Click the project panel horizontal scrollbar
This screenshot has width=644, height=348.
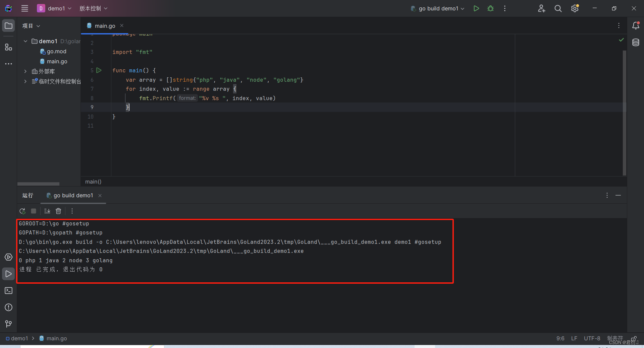click(x=38, y=184)
